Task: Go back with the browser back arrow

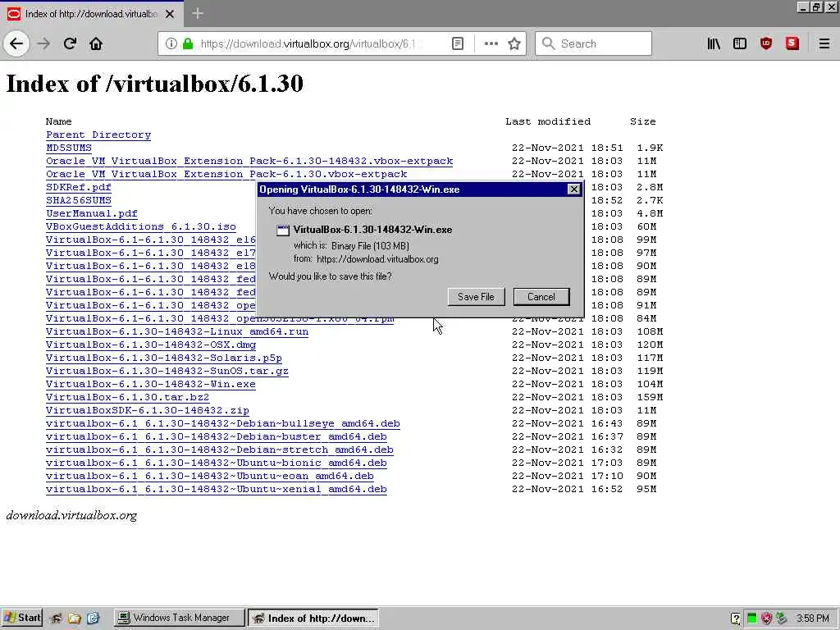Action: click(16, 43)
